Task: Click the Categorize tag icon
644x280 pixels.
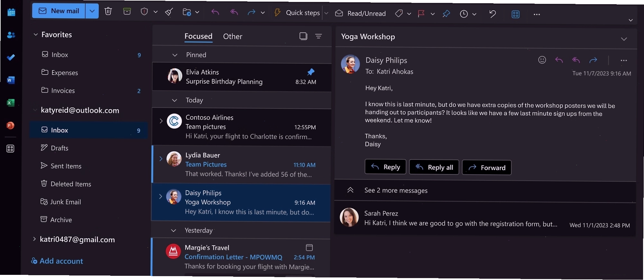Action: click(x=399, y=14)
